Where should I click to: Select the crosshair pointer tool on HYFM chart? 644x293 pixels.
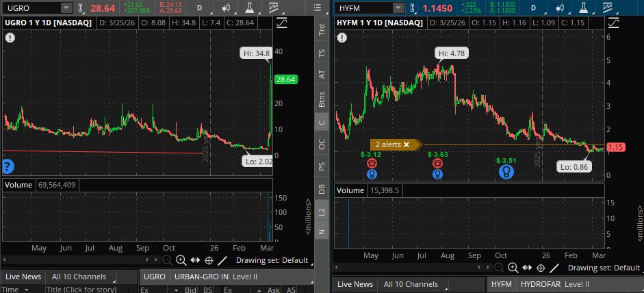[x=541, y=268]
